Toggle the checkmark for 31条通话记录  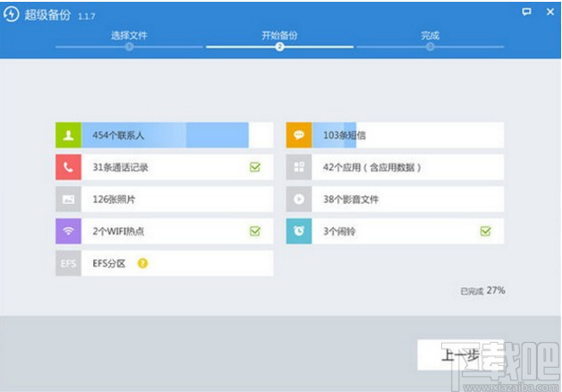pyautogui.click(x=255, y=167)
